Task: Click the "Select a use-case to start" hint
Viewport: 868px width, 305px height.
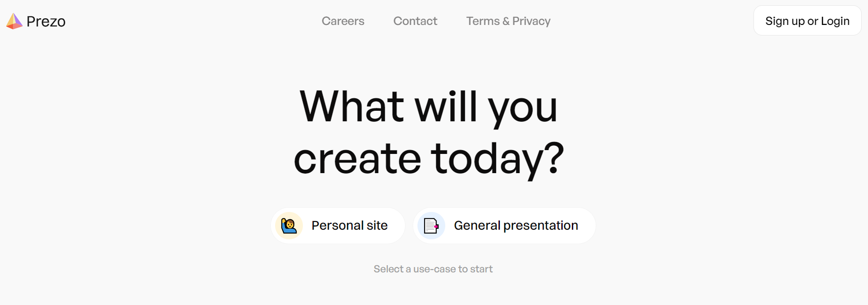Action: click(x=433, y=269)
